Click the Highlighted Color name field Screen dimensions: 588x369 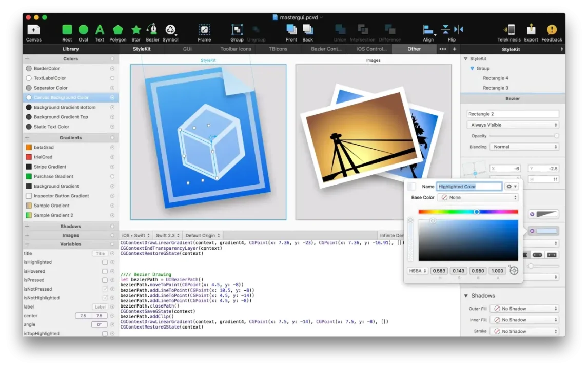469,186
